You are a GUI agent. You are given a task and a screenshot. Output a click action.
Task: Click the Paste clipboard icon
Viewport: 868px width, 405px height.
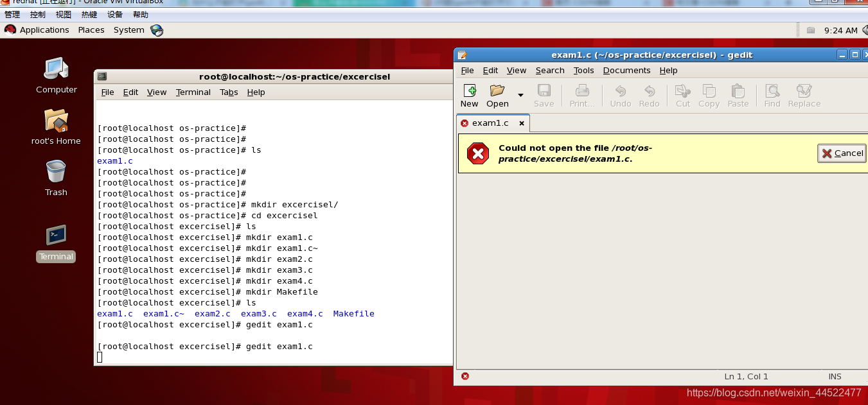738,91
